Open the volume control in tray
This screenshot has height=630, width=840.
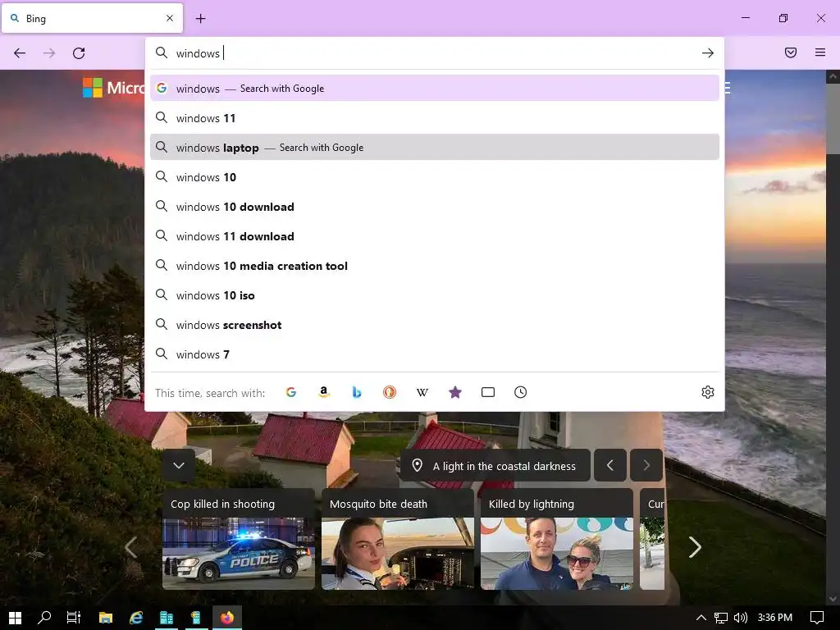[x=741, y=618]
